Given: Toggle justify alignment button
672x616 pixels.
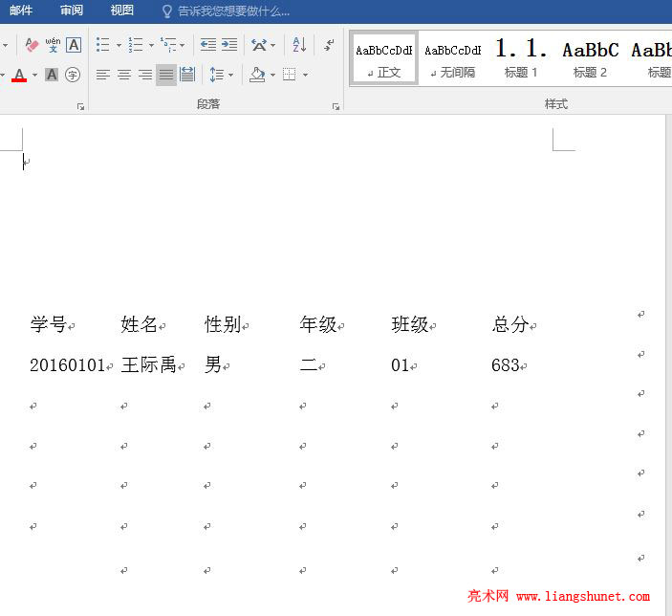Looking at the screenshot, I should coord(166,75).
